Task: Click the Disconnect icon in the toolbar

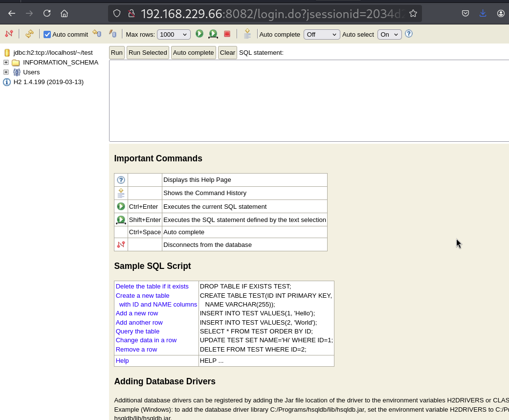Action: click(x=9, y=34)
